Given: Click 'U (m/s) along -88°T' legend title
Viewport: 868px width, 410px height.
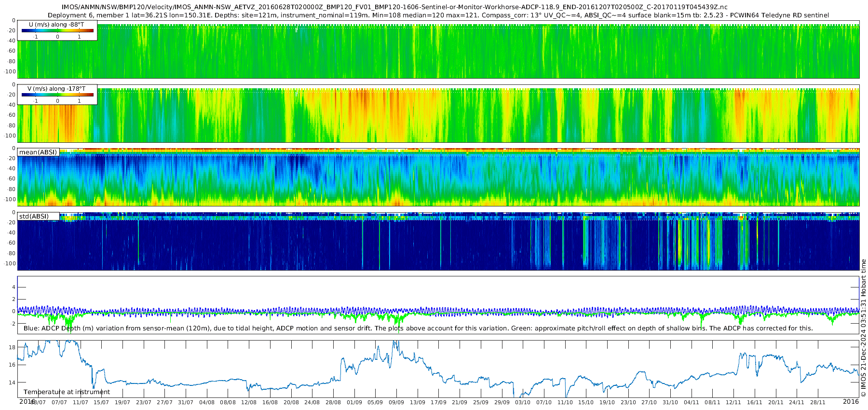Looking at the screenshot, I should (x=56, y=25).
